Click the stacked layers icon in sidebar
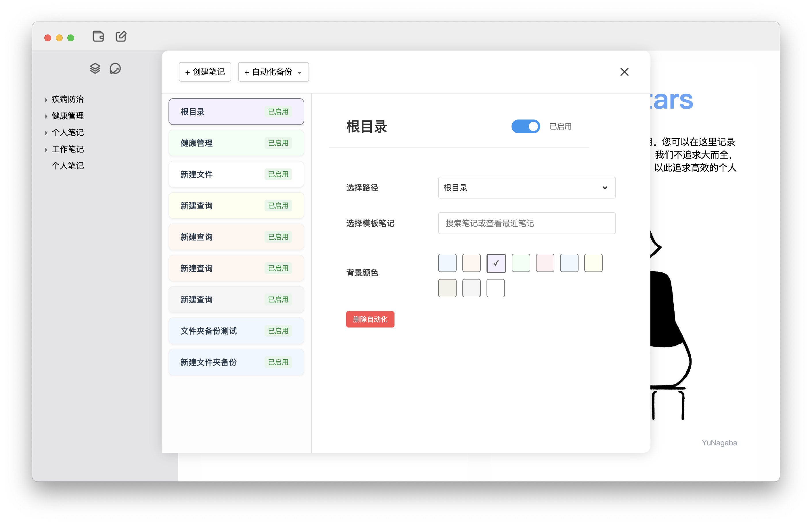812x524 pixels. (95, 68)
